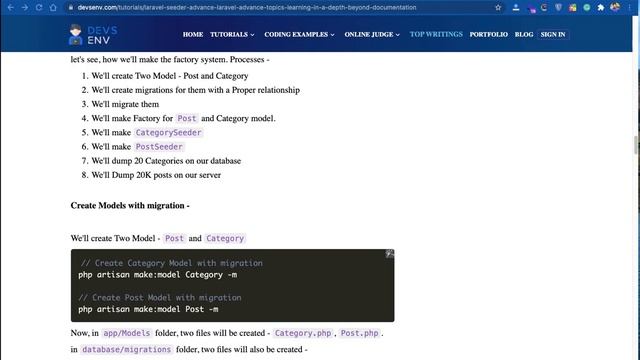Click "We'll Dump 20K posts on our server"

click(156, 175)
